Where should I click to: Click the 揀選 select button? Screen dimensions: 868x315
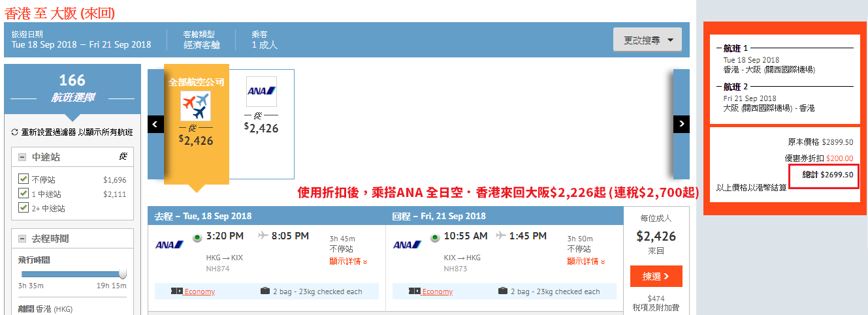click(x=656, y=277)
